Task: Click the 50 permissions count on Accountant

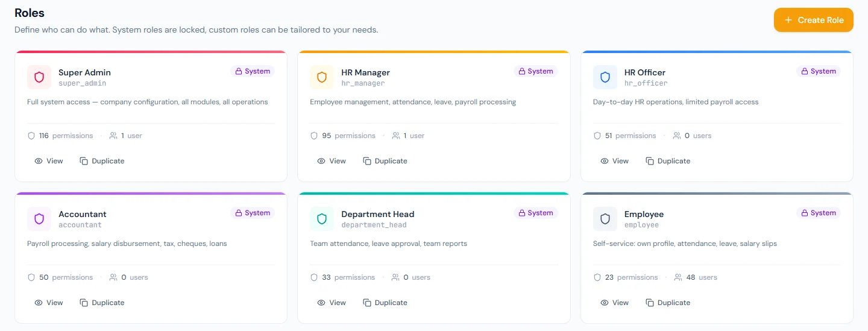Action: point(60,277)
